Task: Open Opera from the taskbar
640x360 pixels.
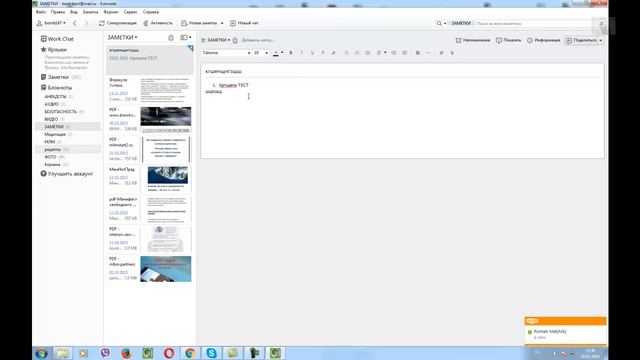Action: coord(169,353)
